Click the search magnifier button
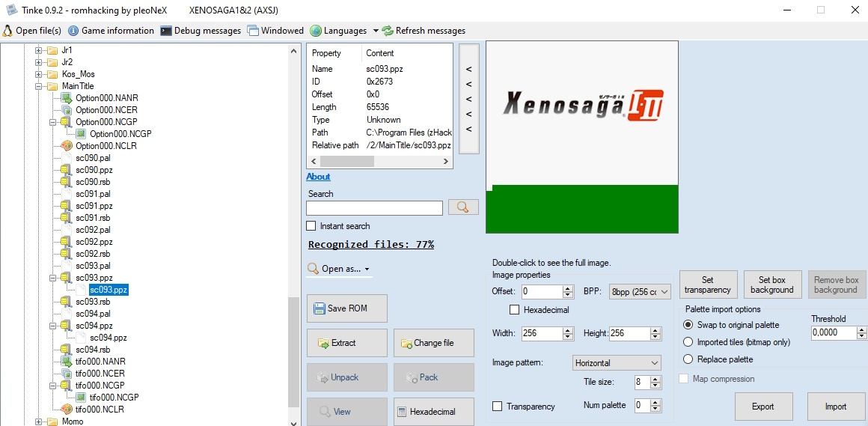This screenshot has width=868, height=426. 462,207
